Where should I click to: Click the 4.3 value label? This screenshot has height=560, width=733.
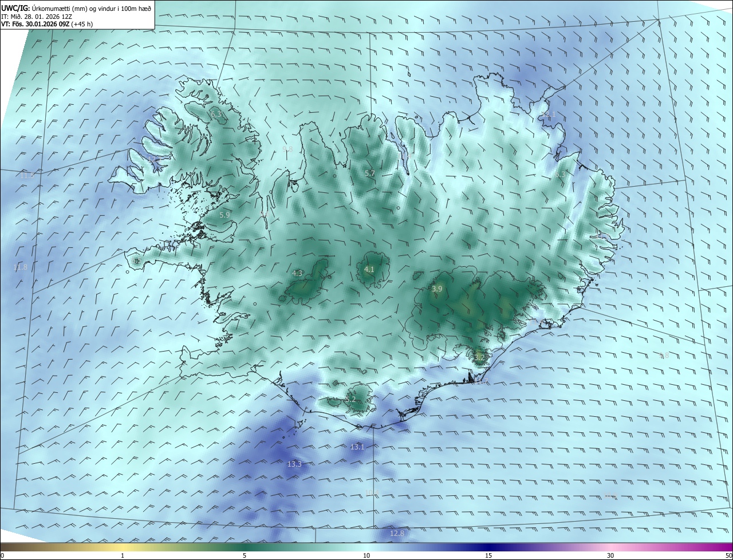297,274
